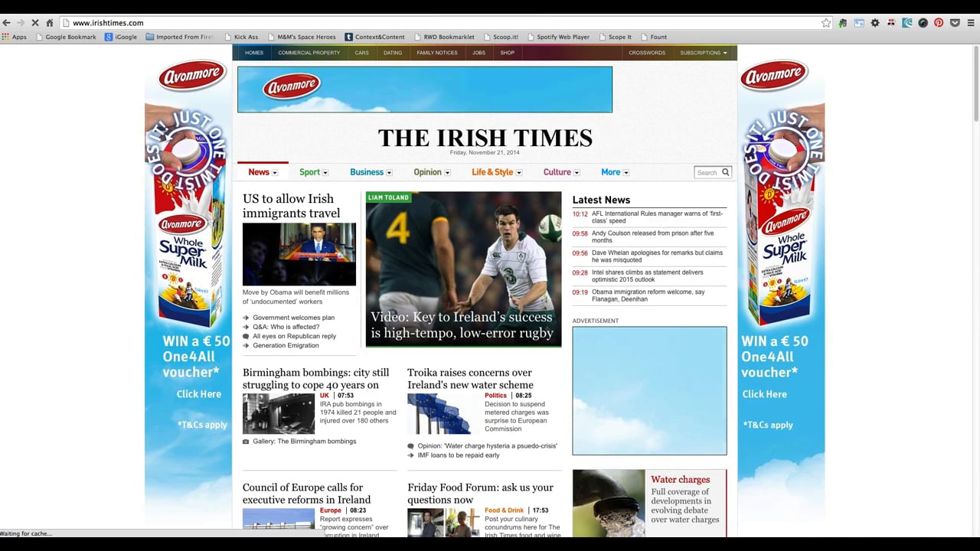
Task: Open the Google Bookmark bookmark
Action: tap(66, 37)
